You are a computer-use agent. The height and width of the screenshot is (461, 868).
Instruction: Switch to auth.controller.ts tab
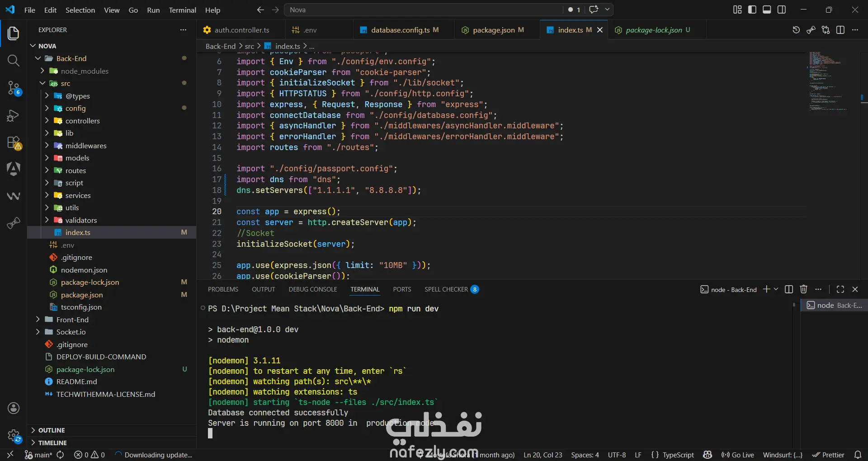241,30
